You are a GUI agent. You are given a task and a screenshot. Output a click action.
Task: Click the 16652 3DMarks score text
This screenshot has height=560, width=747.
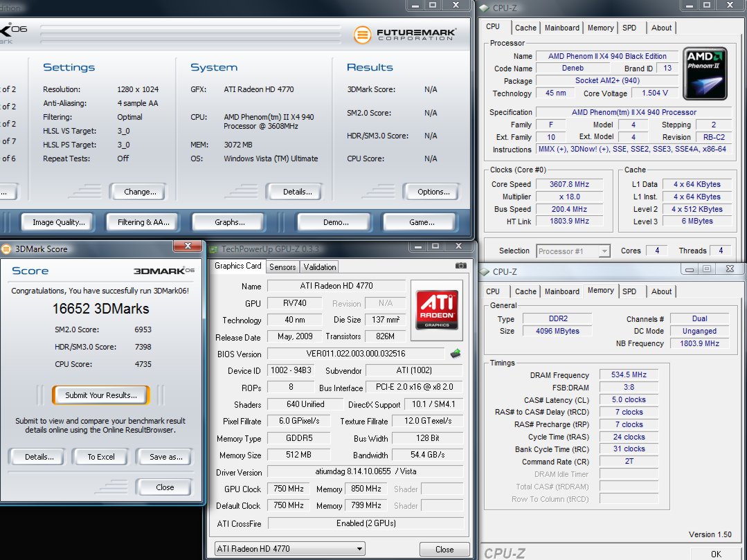tap(100, 309)
